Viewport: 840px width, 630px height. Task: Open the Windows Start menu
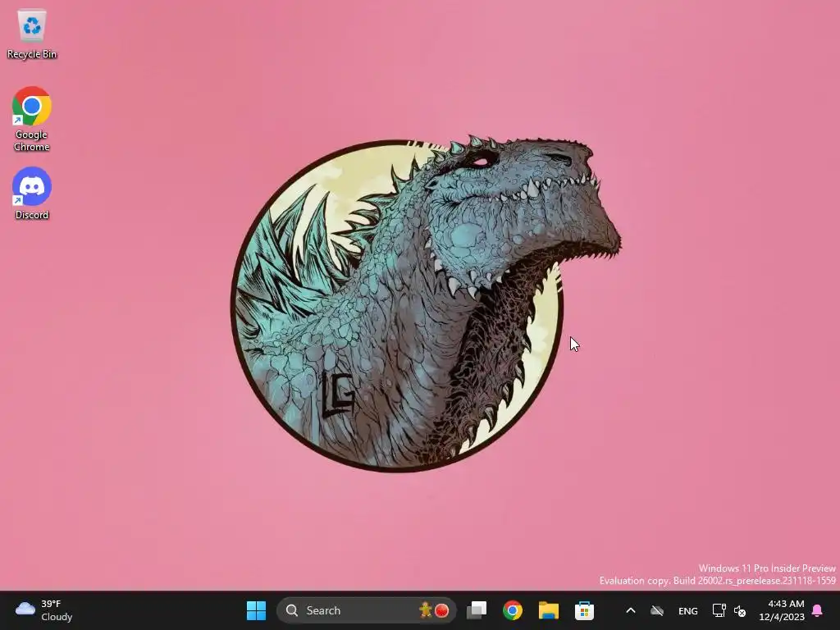coord(256,610)
